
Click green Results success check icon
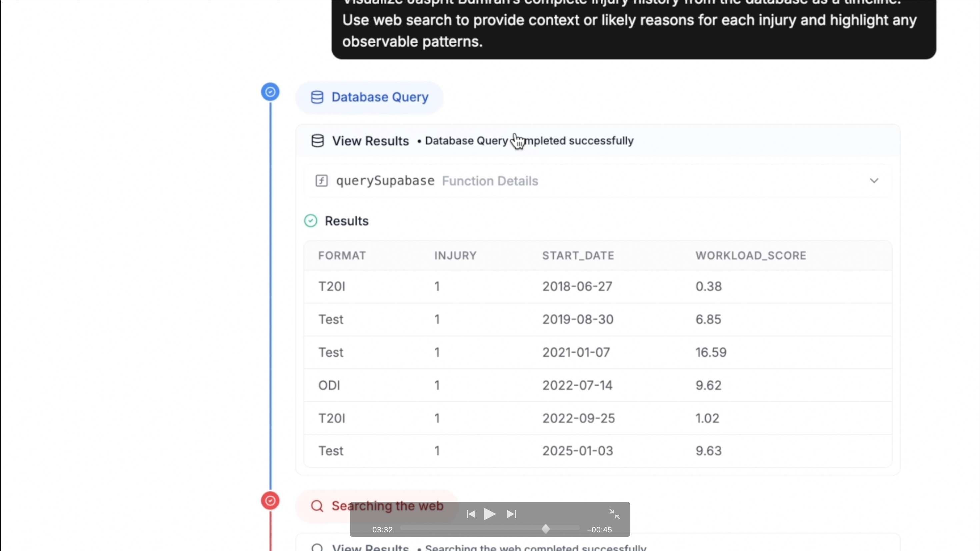click(311, 221)
